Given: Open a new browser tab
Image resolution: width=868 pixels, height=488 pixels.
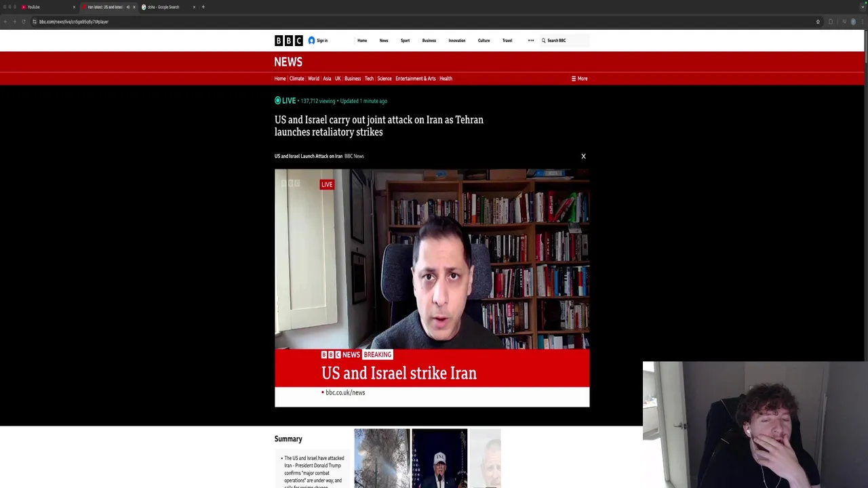Looking at the screenshot, I should coord(203,7).
